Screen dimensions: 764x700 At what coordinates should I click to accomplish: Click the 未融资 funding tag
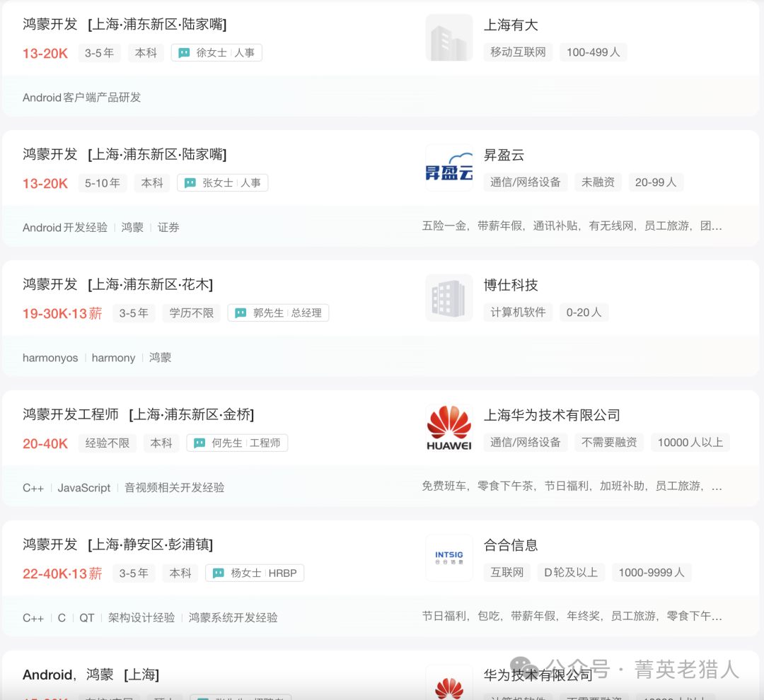point(598,182)
